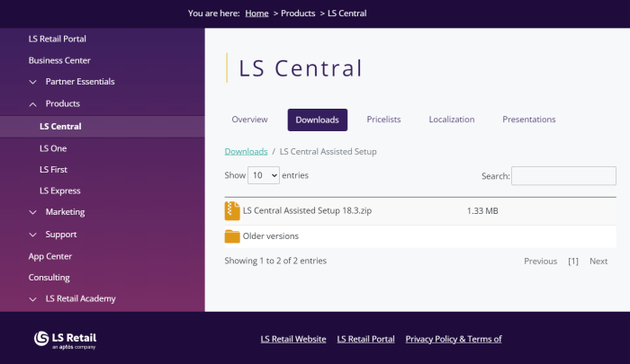This screenshot has width=630, height=364.
Task: Open the entries per page dropdown
Action: point(264,176)
